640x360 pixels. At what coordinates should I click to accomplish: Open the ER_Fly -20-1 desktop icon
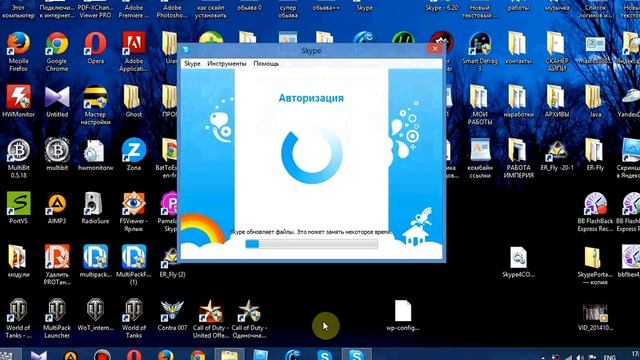pyautogui.click(x=557, y=155)
